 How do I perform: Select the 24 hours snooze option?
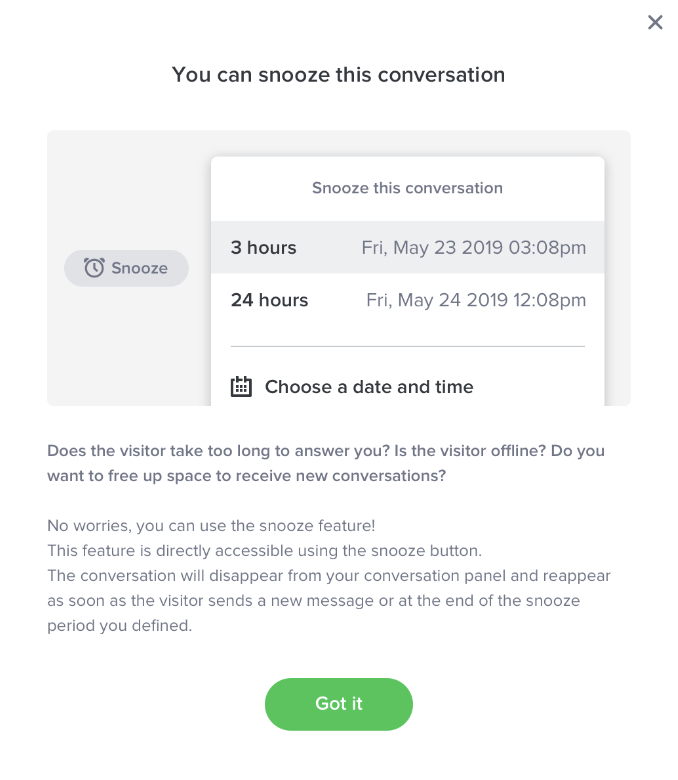click(407, 300)
